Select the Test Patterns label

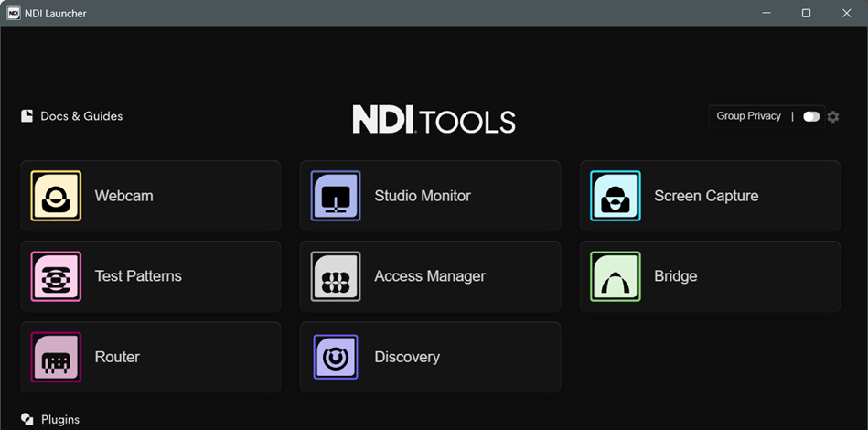click(x=138, y=276)
